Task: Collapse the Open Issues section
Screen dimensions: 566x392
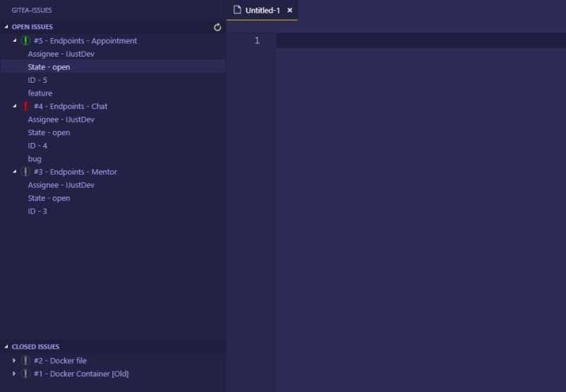Action: tap(6, 27)
